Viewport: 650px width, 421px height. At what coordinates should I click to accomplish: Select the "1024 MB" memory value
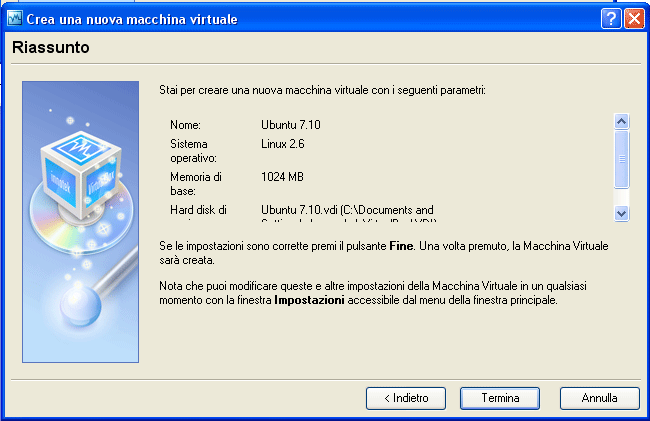coord(282,177)
